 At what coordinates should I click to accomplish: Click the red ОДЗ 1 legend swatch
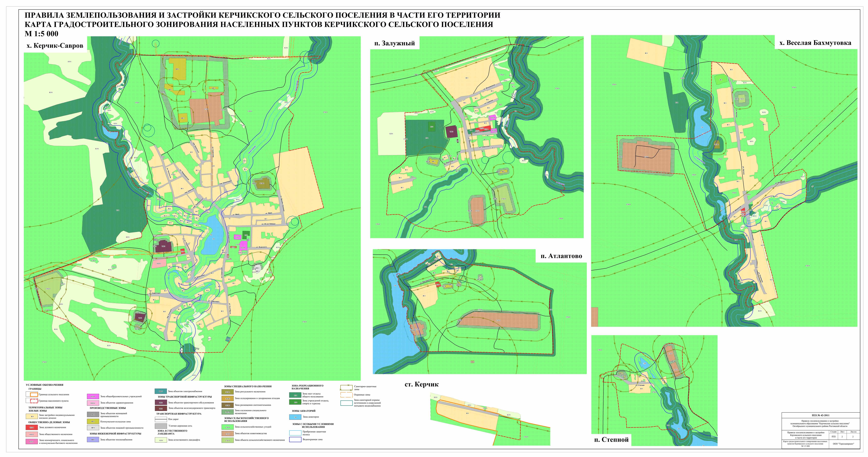[x=32, y=427]
